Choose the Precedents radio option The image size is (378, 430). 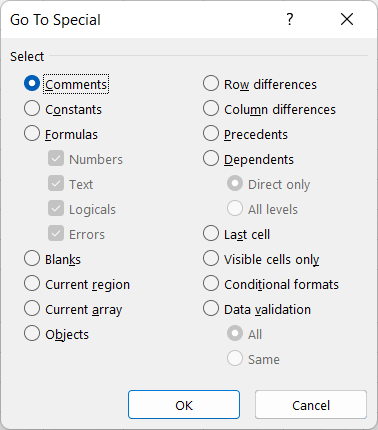[211, 133]
